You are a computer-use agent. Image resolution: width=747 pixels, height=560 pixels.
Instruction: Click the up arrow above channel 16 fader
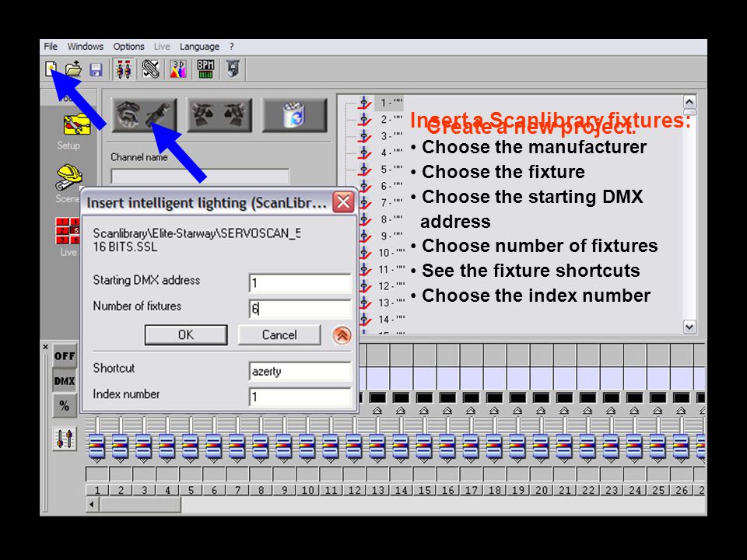coord(447,410)
